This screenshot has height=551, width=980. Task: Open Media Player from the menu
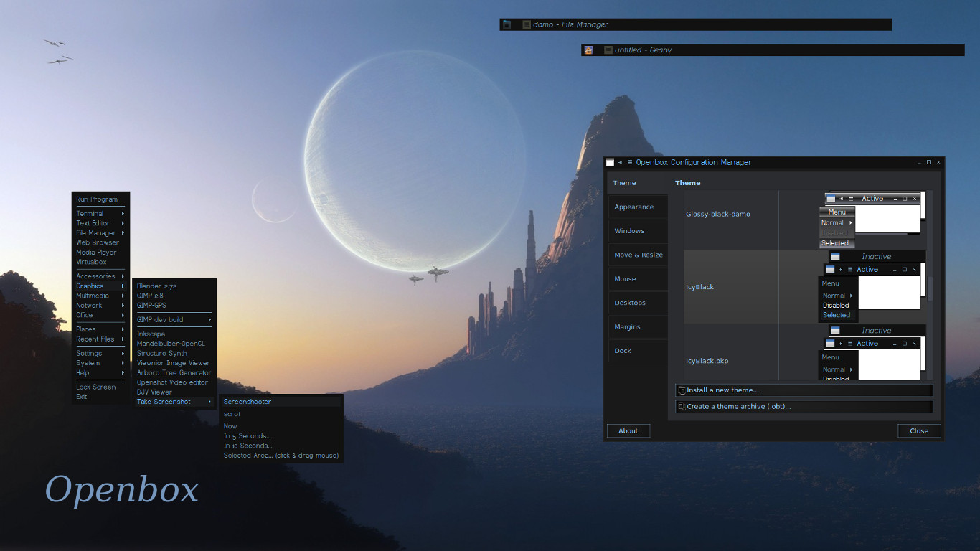100,253
